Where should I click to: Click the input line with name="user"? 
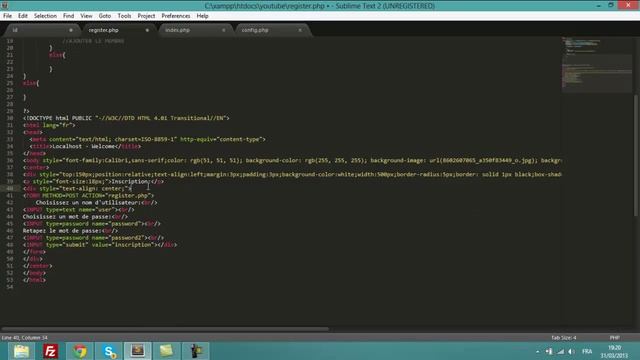coord(78,210)
